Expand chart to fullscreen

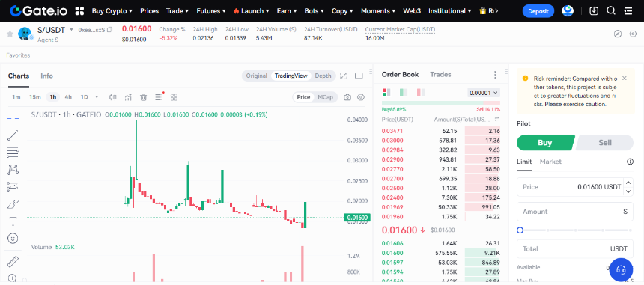click(344, 76)
